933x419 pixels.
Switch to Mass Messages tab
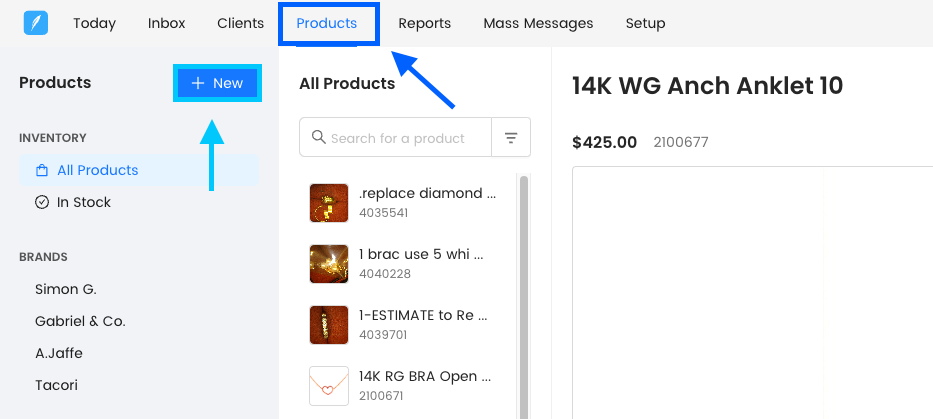point(538,23)
